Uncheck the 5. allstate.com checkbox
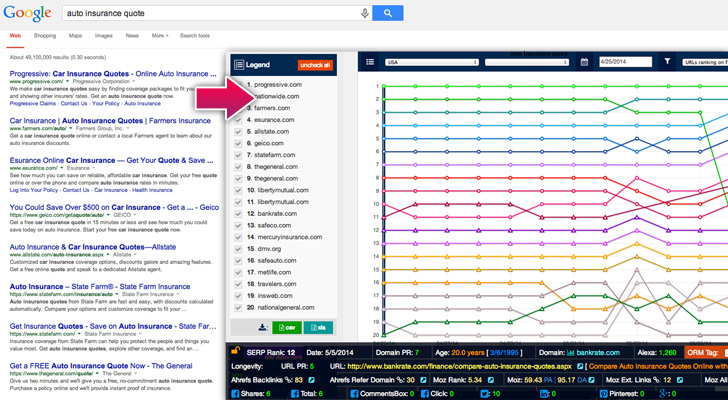 [238, 132]
